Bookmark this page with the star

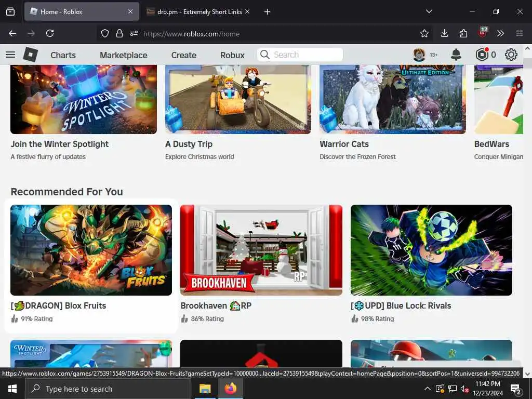(424, 33)
